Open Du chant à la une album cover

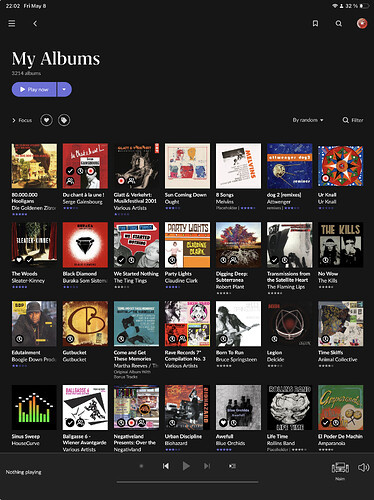(85, 166)
